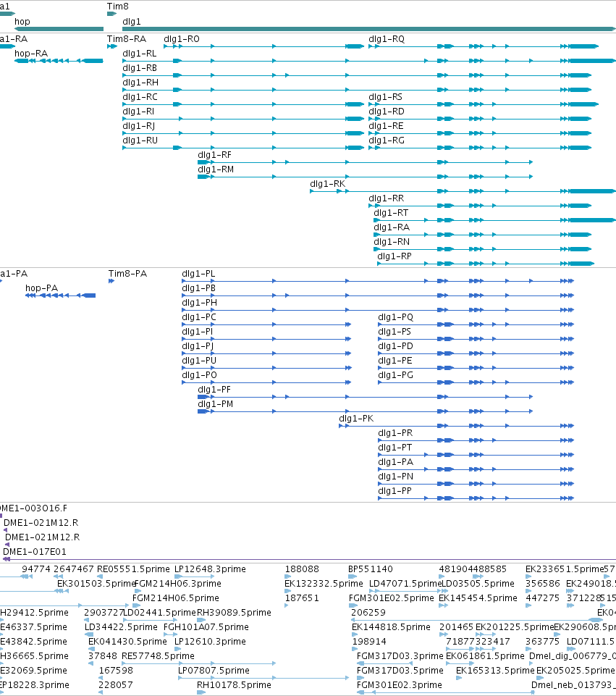Open EST FGM317D03.3prime label
Screen dimensions: 616x696
coord(400,656)
